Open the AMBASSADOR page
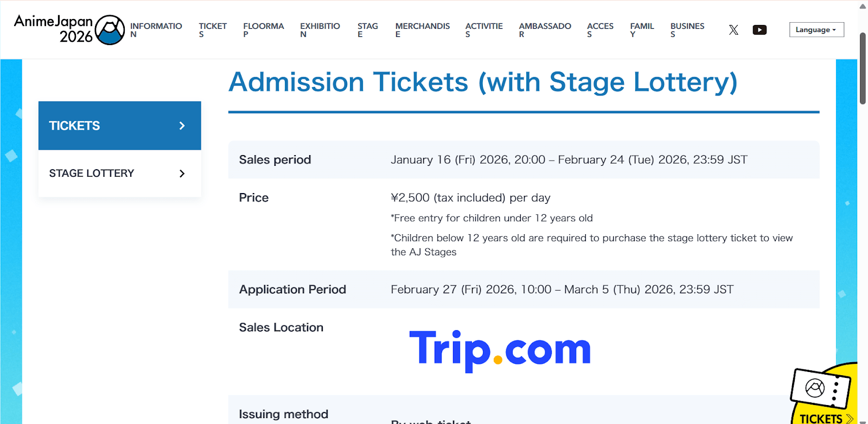 coord(545,30)
